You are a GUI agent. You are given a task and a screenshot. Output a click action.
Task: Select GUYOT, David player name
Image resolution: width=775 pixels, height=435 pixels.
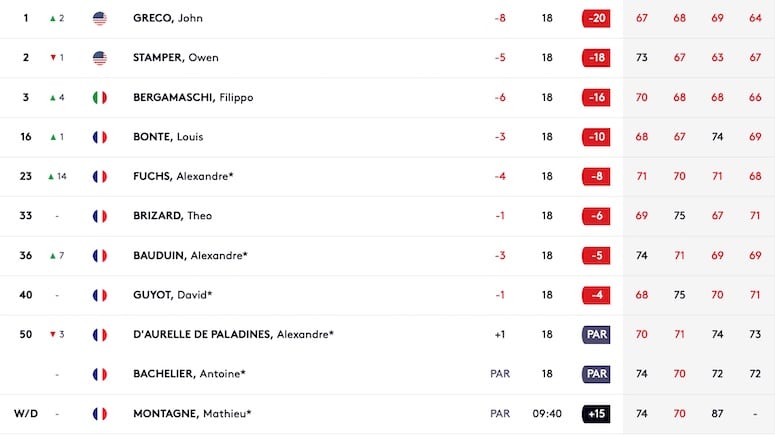tap(172, 295)
